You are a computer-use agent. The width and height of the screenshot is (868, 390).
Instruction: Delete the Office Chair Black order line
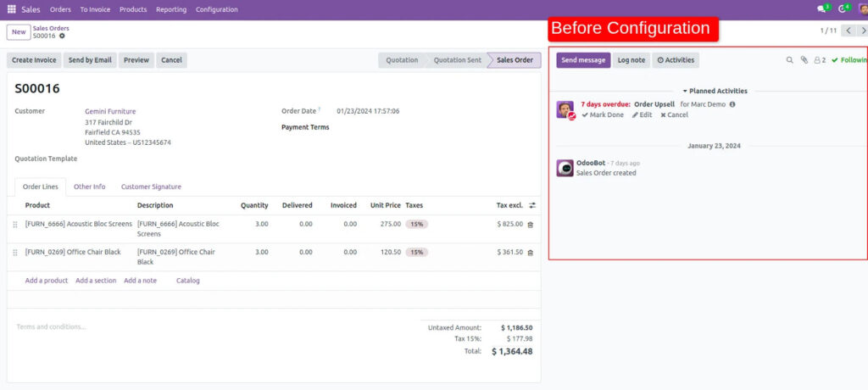(x=531, y=253)
